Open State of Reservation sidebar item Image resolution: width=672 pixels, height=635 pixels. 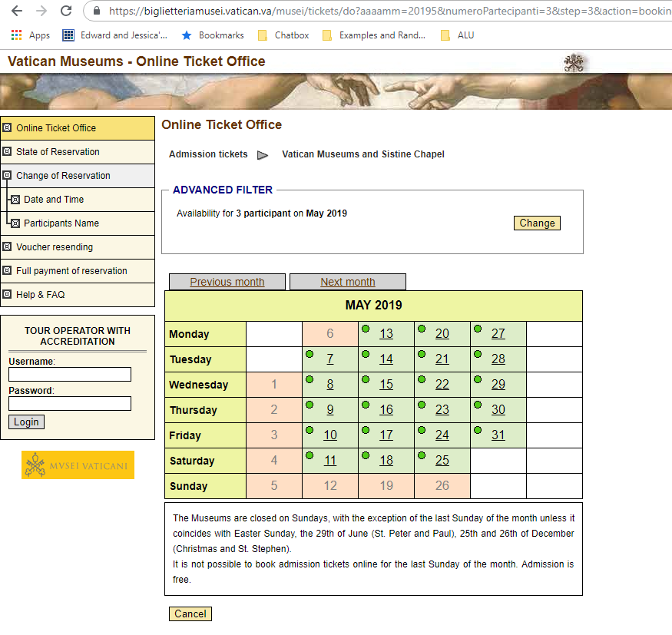[78, 152]
